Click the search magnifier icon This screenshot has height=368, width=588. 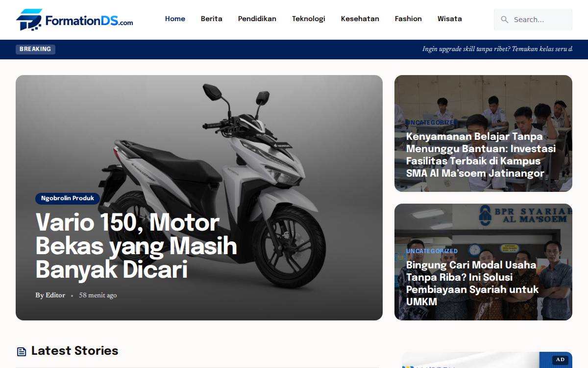coord(504,20)
